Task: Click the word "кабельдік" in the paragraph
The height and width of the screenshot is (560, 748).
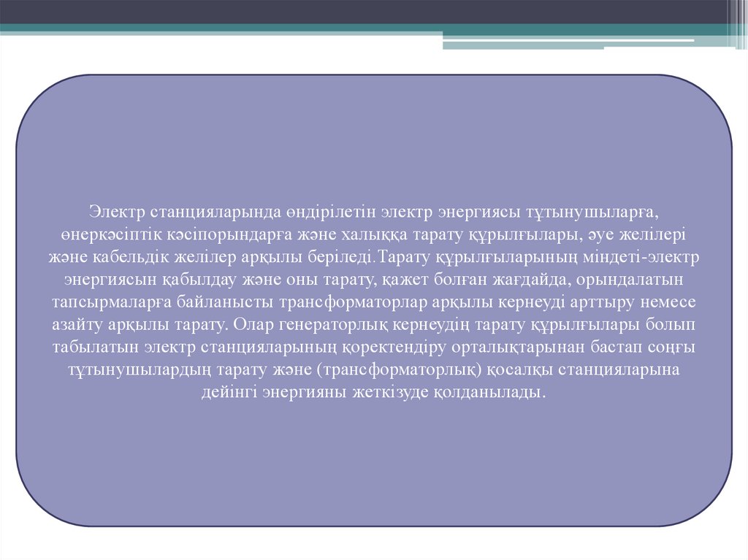Action: click(130, 256)
